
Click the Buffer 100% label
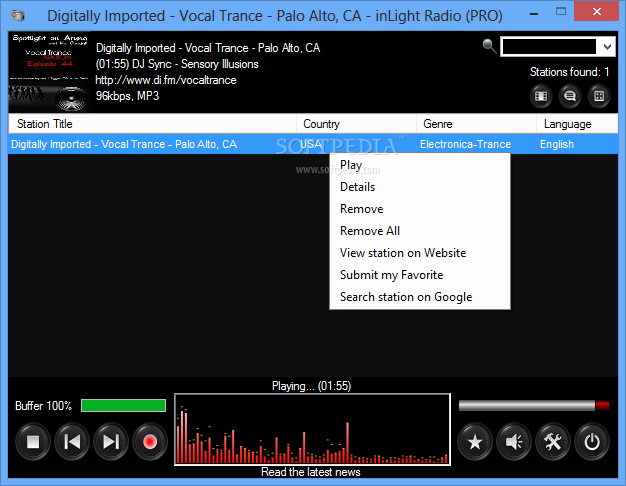(44, 406)
